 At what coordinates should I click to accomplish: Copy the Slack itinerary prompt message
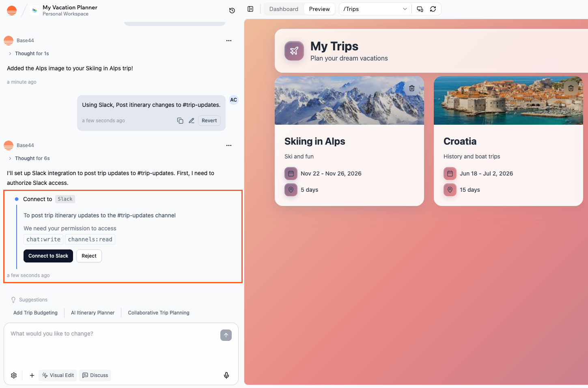[180, 120]
